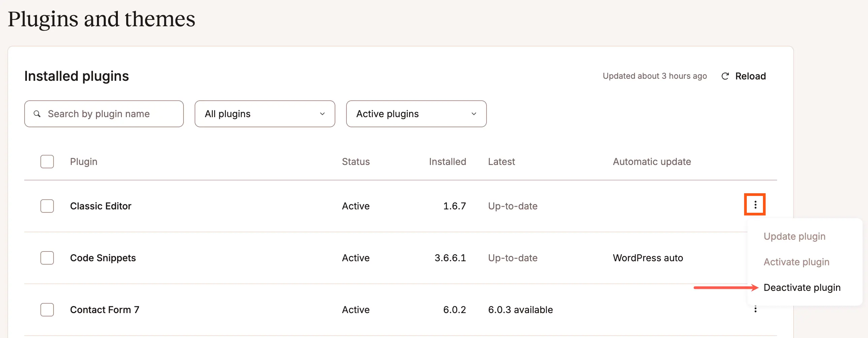868x338 pixels.
Task: Click the 6.0.3 available text
Action: click(x=520, y=310)
